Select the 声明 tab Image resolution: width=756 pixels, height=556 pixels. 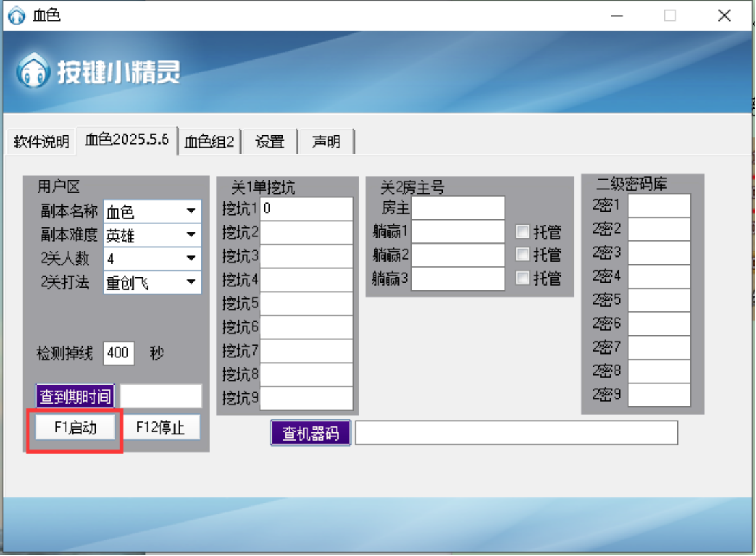click(326, 142)
